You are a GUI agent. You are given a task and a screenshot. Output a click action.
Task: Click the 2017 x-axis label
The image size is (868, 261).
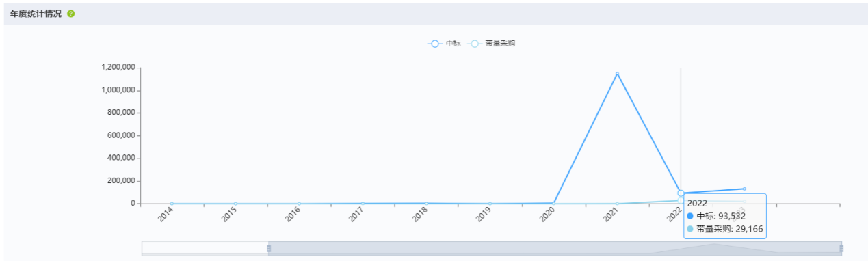[356, 215]
